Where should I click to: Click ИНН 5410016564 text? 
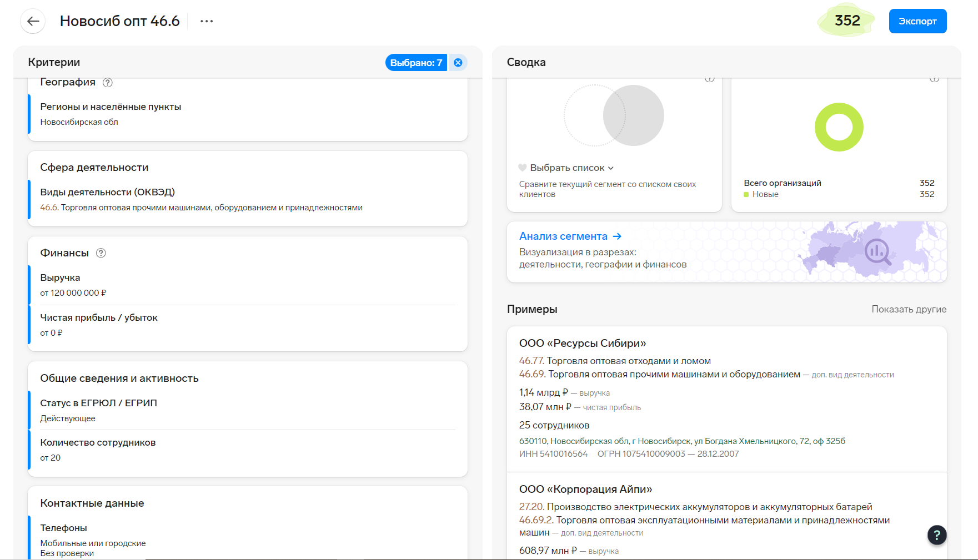[x=553, y=454]
